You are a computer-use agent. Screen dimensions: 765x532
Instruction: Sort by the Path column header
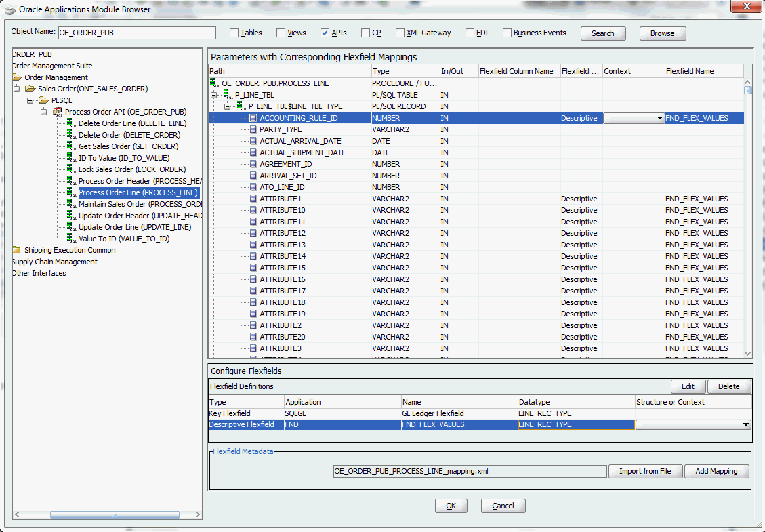click(x=290, y=71)
